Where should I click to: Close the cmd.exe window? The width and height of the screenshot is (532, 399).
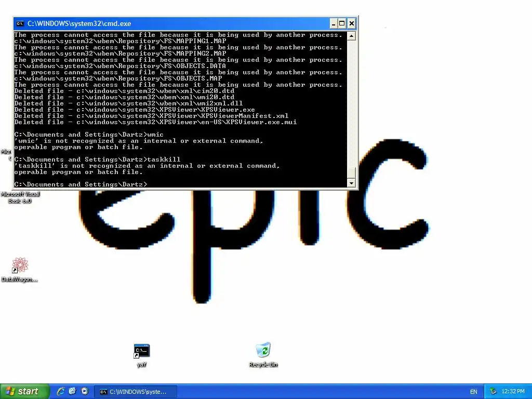(352, 23)
